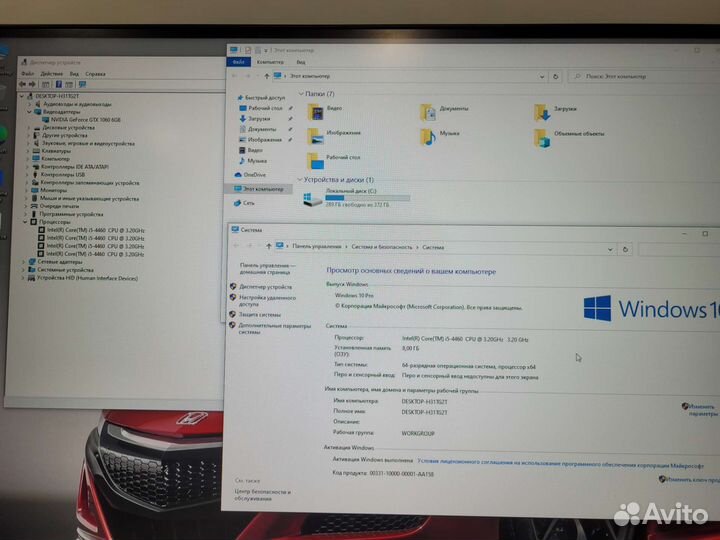Screen dimensions: 720x540
Task: Click search field Поиск: Этот компьютер
Action: tap(644, 77)
